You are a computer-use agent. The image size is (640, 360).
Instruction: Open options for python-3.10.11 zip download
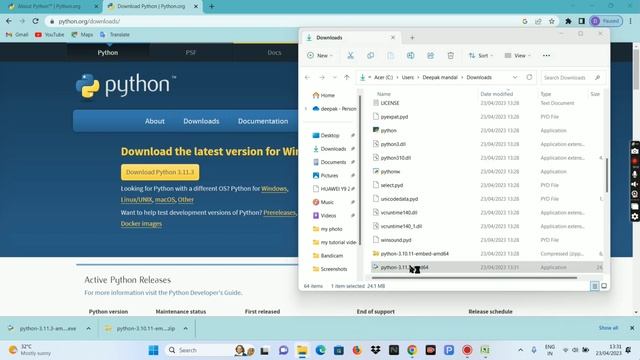[x=186, y=329]
